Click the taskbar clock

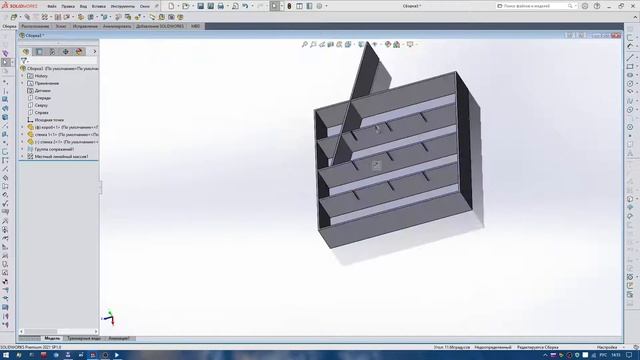[x=616, y=355]
